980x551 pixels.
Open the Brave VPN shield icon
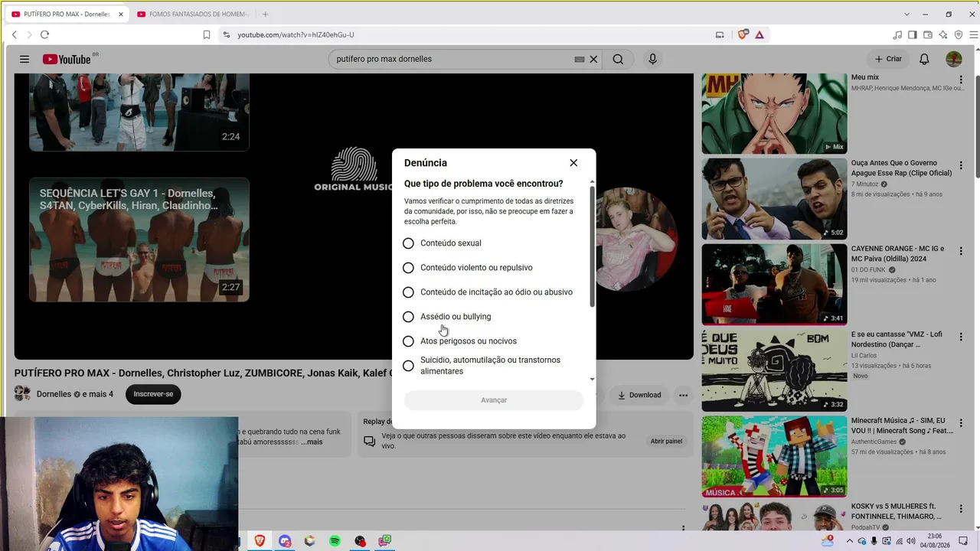tap(959, 34)
